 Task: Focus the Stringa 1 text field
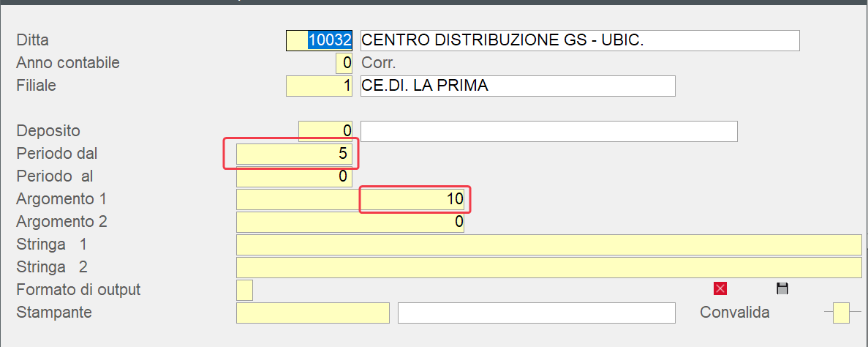point(548,245)
